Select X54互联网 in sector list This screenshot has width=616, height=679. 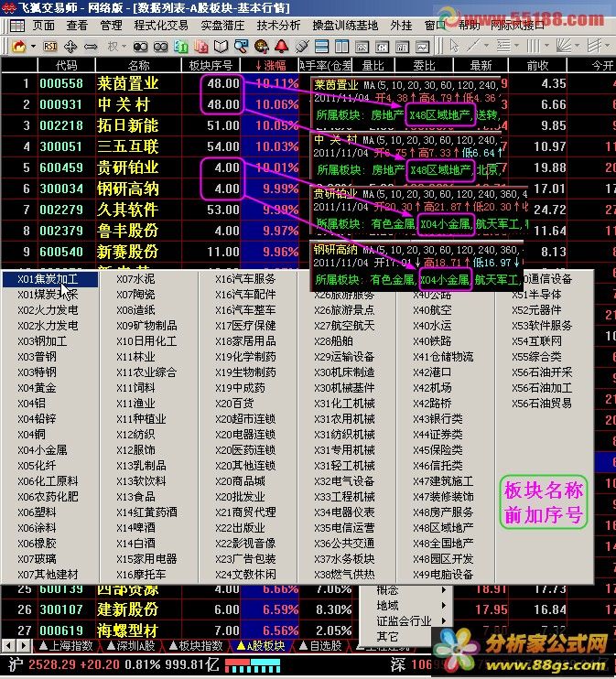coord(536,341)
